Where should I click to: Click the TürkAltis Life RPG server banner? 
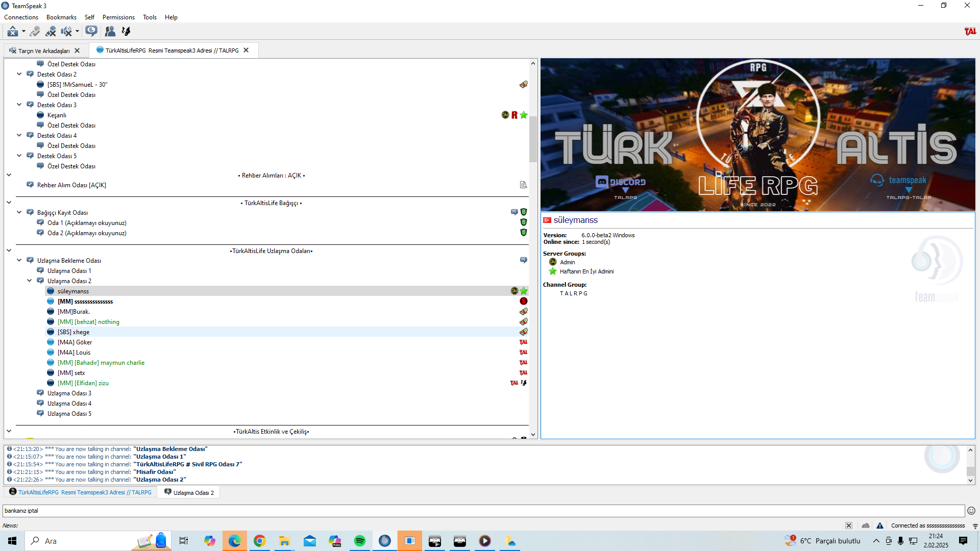pos(757,135)
